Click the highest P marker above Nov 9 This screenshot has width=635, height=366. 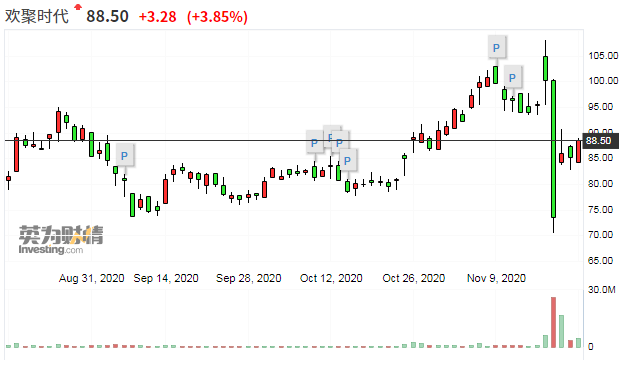[x=496, y=48]
